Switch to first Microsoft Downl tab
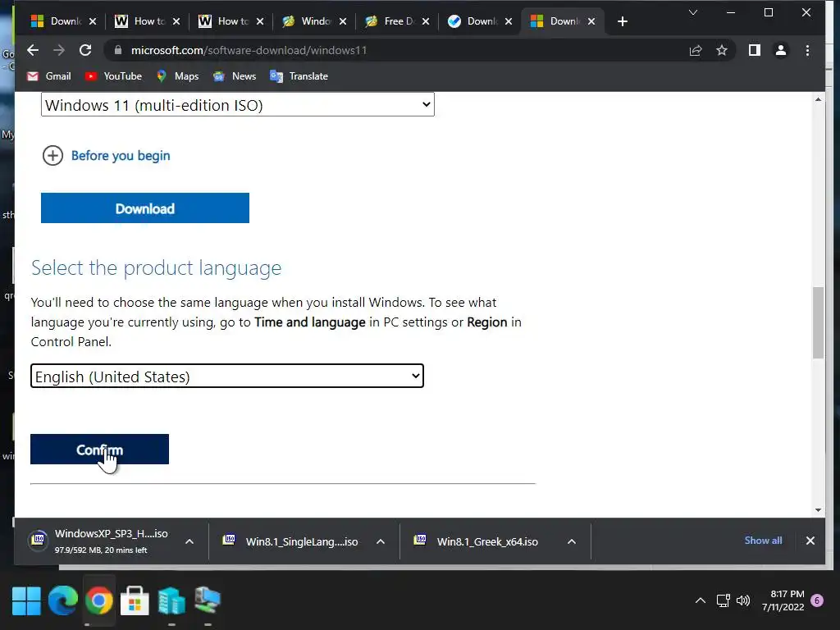 coord(57,21)
